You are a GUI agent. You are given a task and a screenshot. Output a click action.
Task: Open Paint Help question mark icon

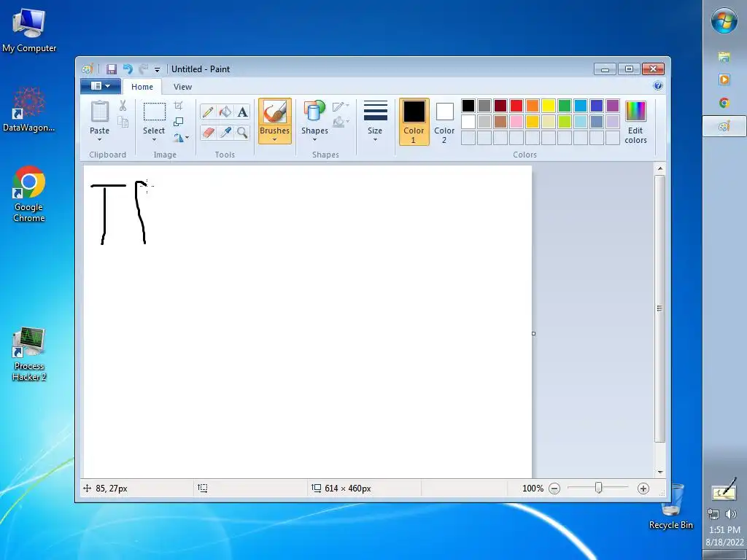tap(658, 86)
